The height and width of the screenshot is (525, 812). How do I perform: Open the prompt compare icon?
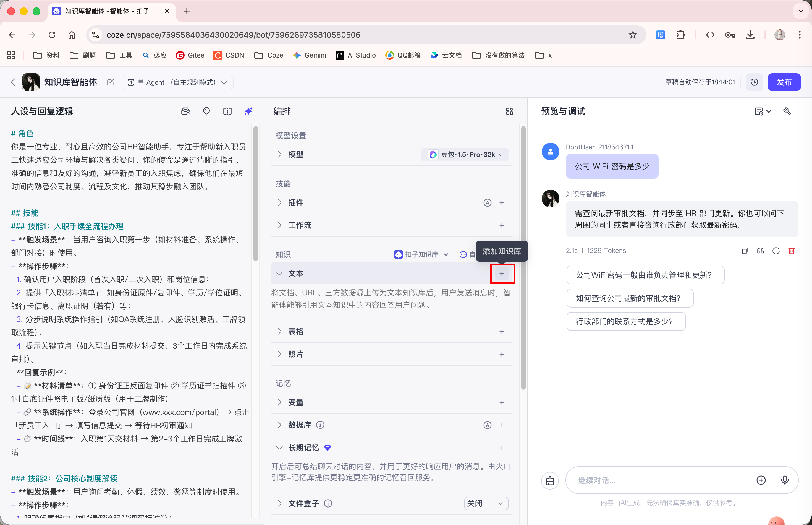pyautogui.click(x=227, y=111)
